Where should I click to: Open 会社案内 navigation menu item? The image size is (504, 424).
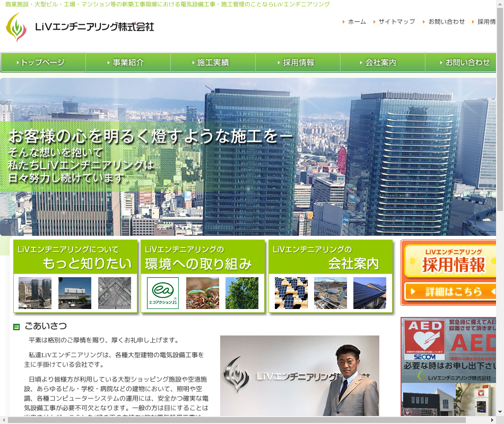[383, 63]
